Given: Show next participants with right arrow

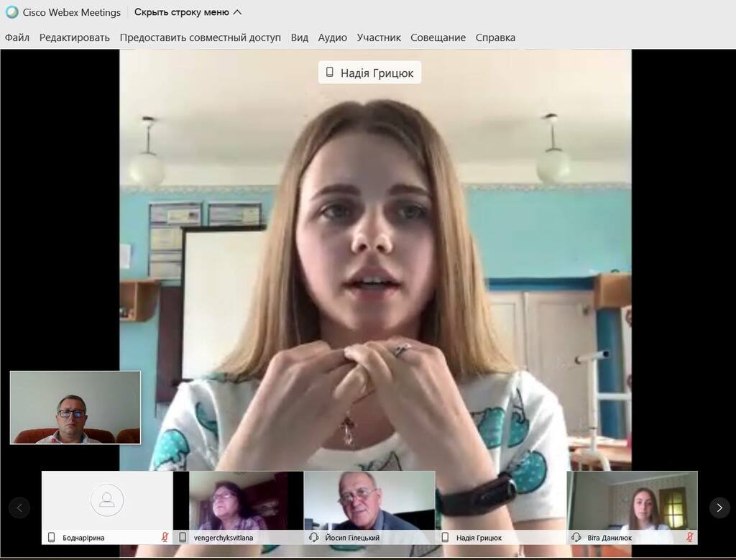Looking at the screenshot, I should click(x=719, y=508).
